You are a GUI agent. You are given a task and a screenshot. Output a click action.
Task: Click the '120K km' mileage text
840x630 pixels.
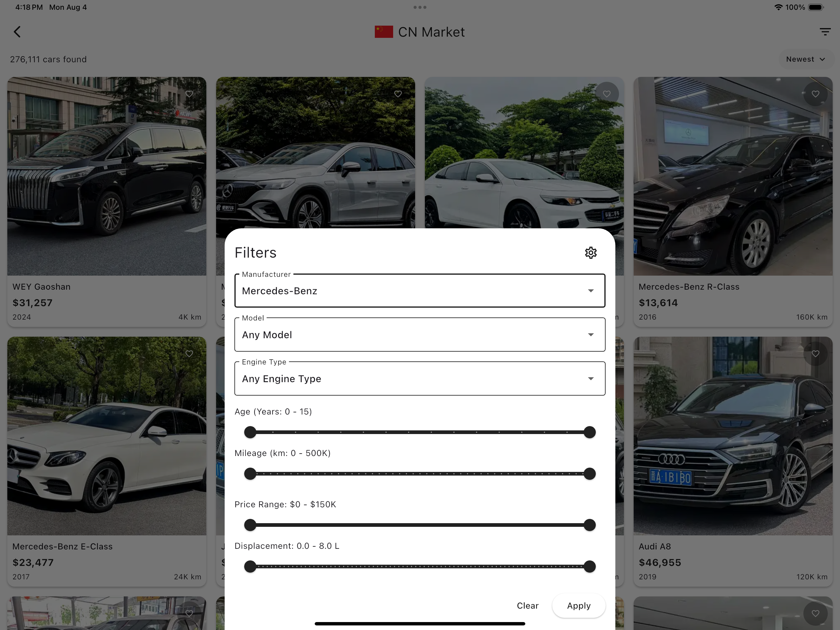tap(812, 577)
